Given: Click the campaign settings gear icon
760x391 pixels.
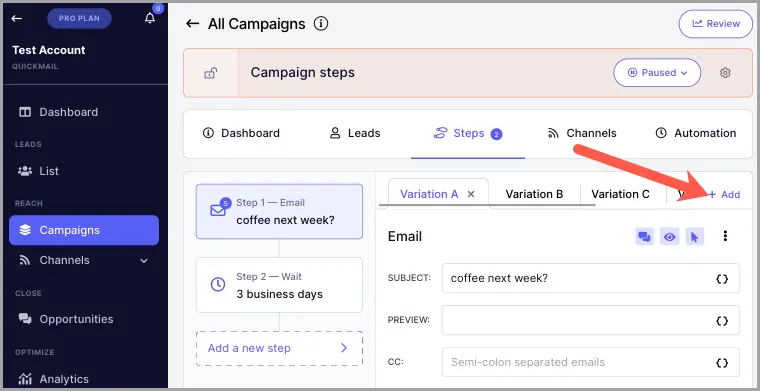Looking at the screenshot, I should [725, 73].
